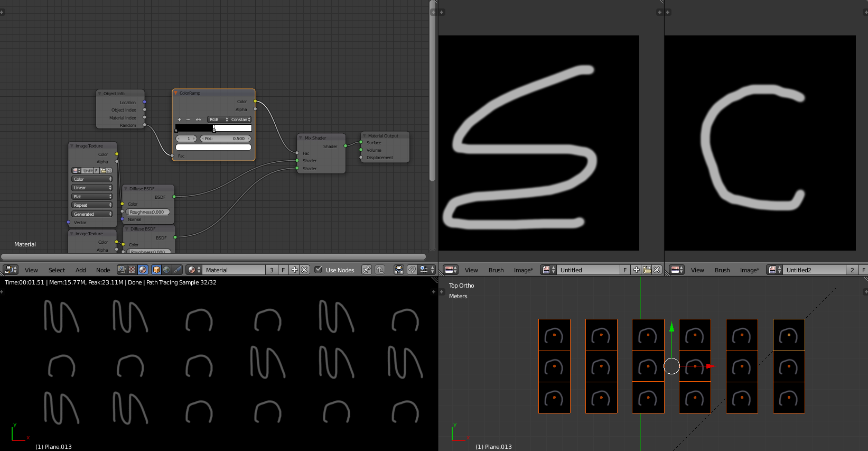Open white color swatch in ColorRamp
868x451 pixels.
213,147
